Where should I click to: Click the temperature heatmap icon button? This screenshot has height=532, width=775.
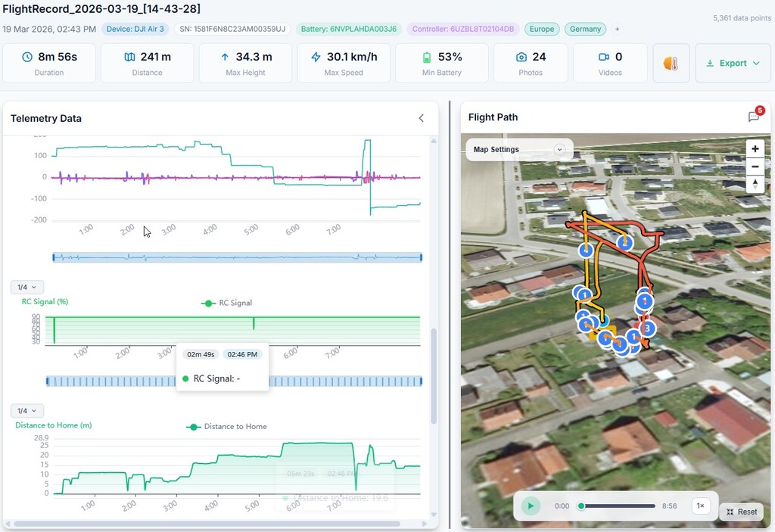pyautogui.click(x=671, y=64)
